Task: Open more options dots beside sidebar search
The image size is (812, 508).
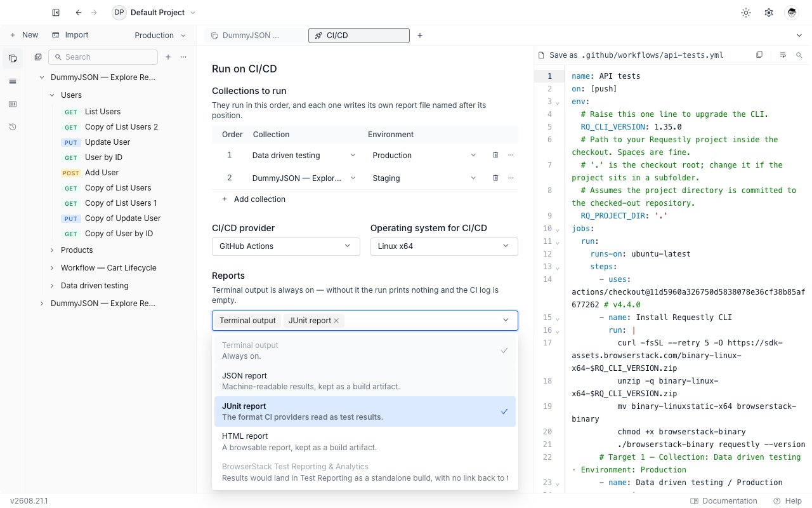Action: point(183,57)
